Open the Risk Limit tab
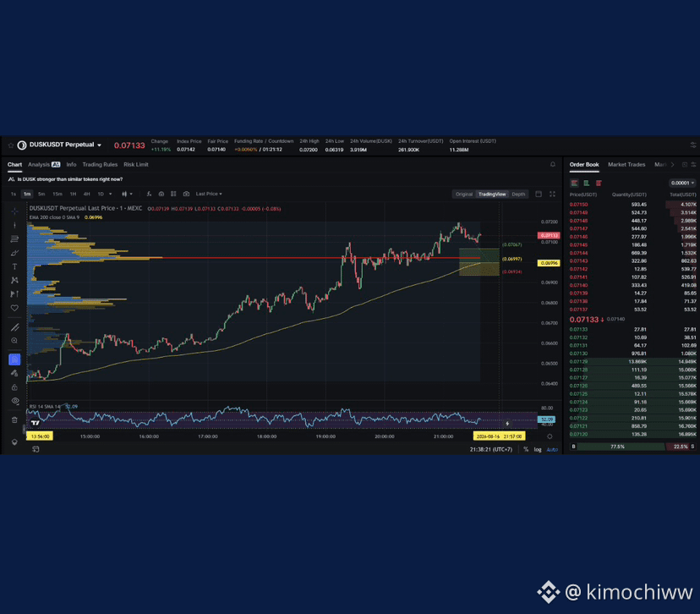The height and width of the screenshot is (614, 700). [x=136, y=164]
